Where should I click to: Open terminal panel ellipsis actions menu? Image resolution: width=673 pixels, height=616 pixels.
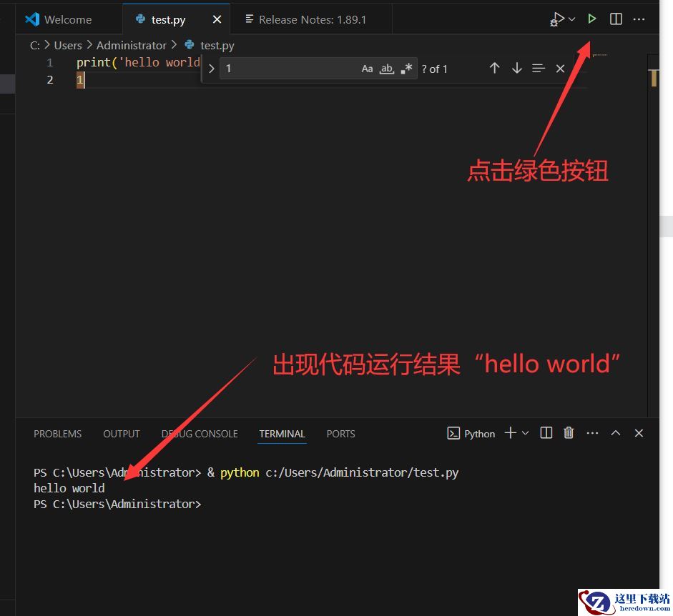click(x=592, y=433)
